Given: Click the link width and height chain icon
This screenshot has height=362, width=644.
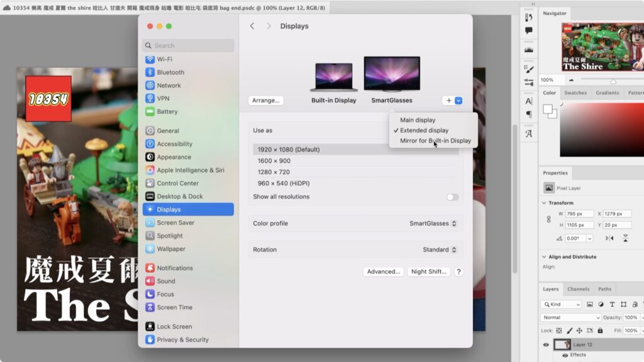Looking at the screenshot, I should click(x=548, y=219).
